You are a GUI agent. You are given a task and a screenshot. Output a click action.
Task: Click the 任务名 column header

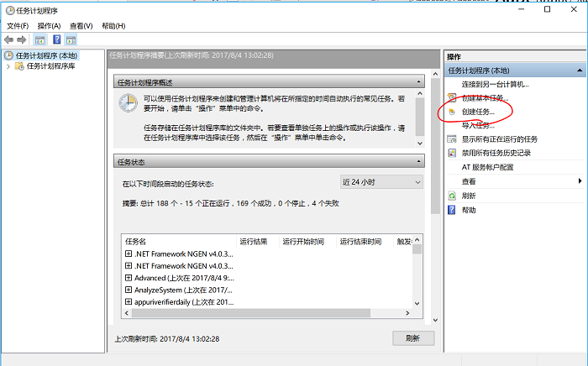136,242
